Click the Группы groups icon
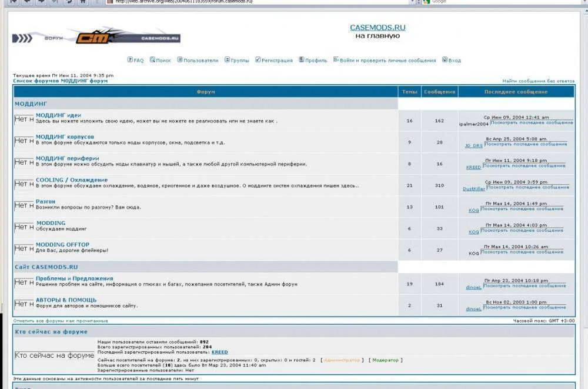Image resolution: width=588 pixels, height=389 pixels. coord(227,59)
